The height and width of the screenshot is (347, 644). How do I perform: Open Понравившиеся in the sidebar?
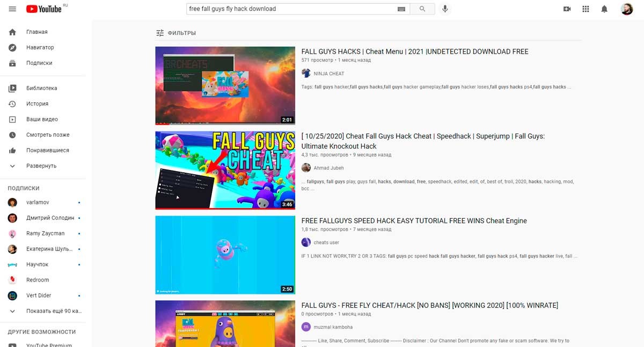click(x=48, y=150)
